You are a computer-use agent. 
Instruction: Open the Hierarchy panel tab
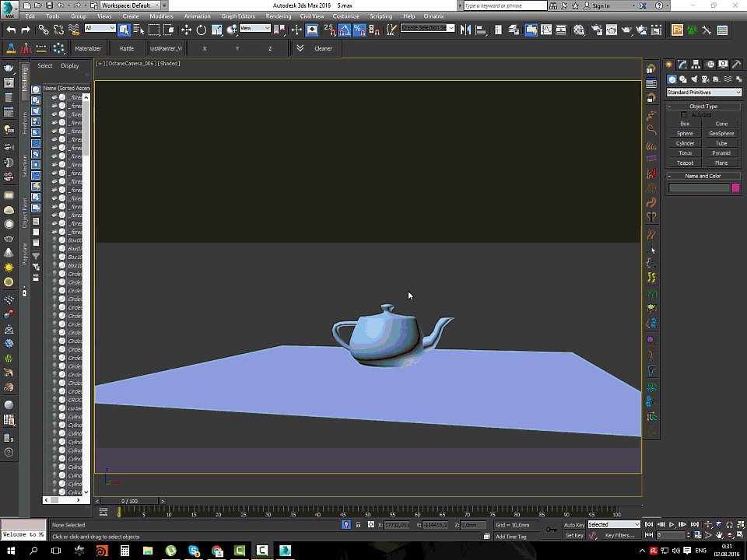pyautogui.click(x=696, y=65)
